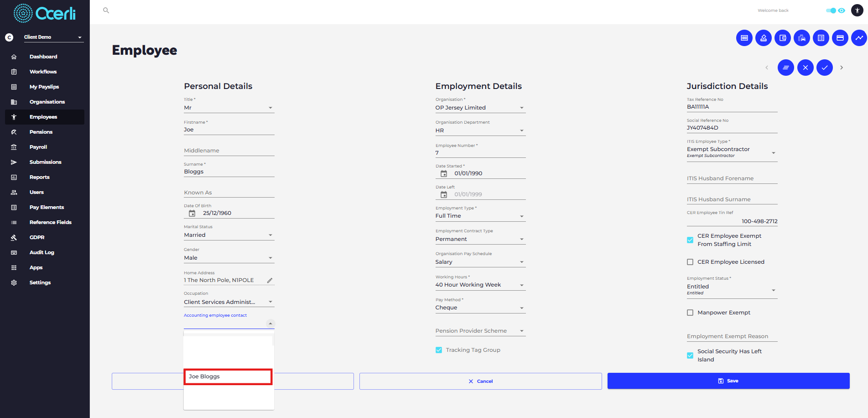Toggle the Tracking Tag Group checkbox

coord(439,350)
